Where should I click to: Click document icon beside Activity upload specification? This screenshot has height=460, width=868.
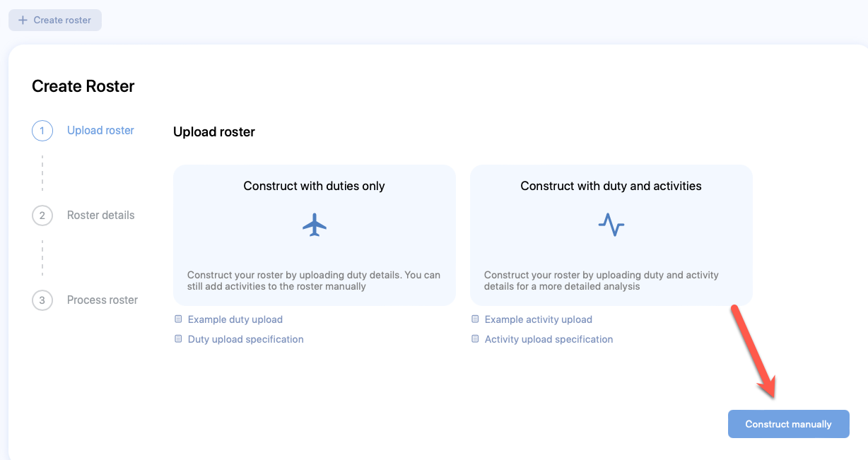click(x=476, y=339)
